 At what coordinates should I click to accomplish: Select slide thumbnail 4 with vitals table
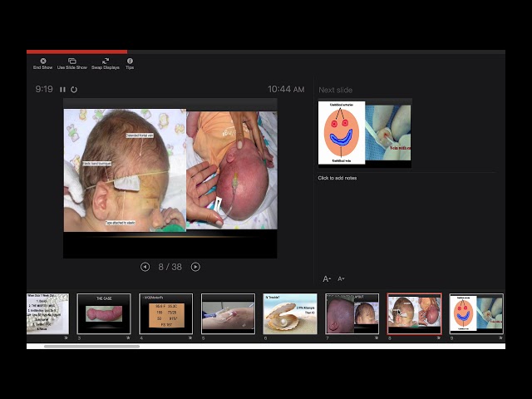pos(166,314)
